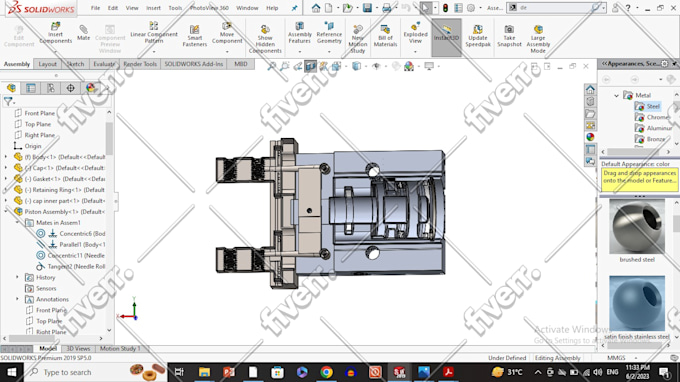Image resolution: width=680 pixels, height=382 pixels.
Task: Toggle the Section View icon
Action: pyautogui.click(x=311, y=66)
